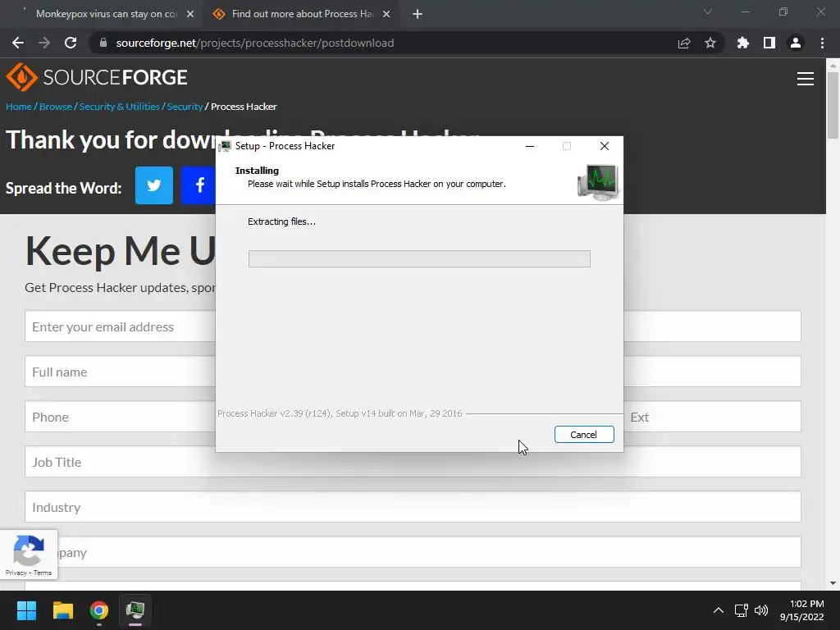This screenshot has width=840, height=630.
Task: Click the reCAPTCHA badge
Action: tap(29, 555)
